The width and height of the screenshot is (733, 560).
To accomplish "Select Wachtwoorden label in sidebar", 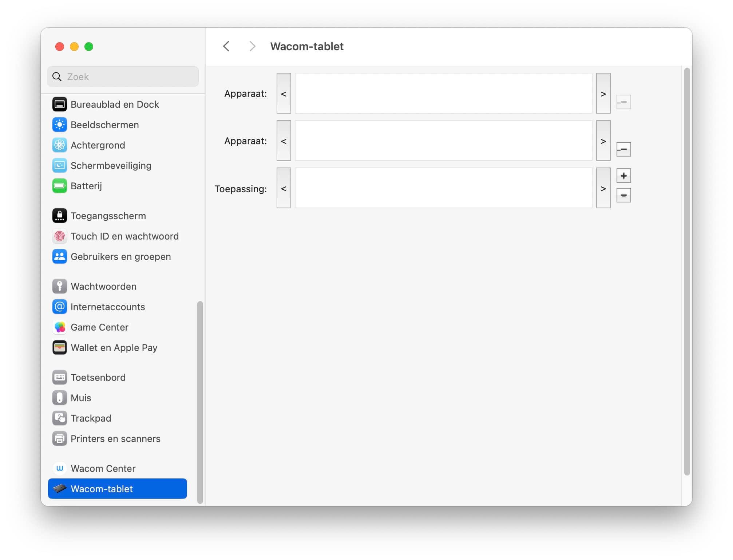I will pyautogui.click(x=104, y=287).
